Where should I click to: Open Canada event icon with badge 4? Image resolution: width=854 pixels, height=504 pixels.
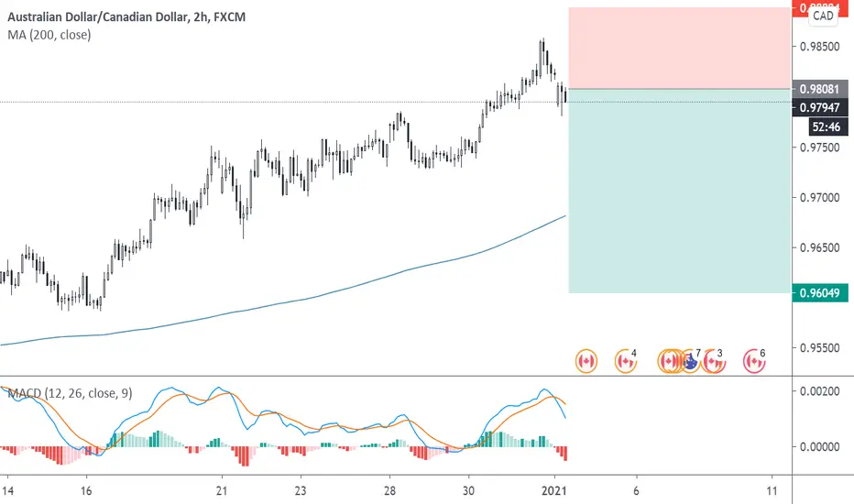(x=625, y=361)
